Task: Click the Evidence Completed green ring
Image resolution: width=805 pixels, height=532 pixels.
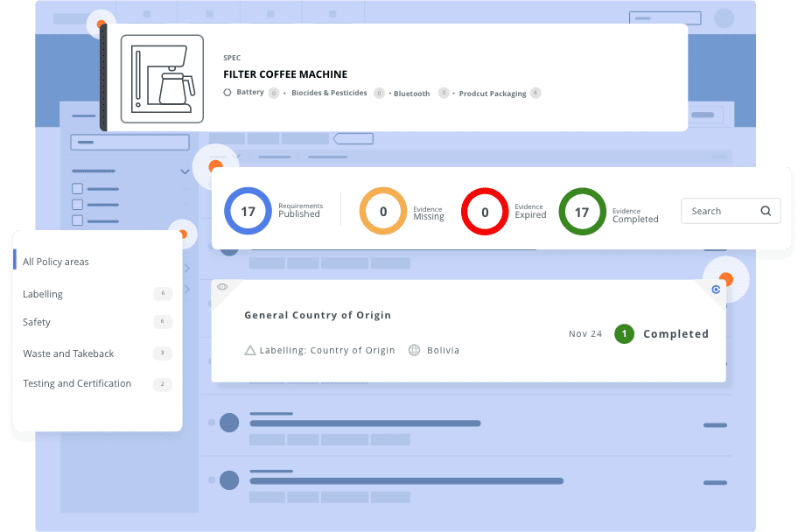Action: click(582, 212)
